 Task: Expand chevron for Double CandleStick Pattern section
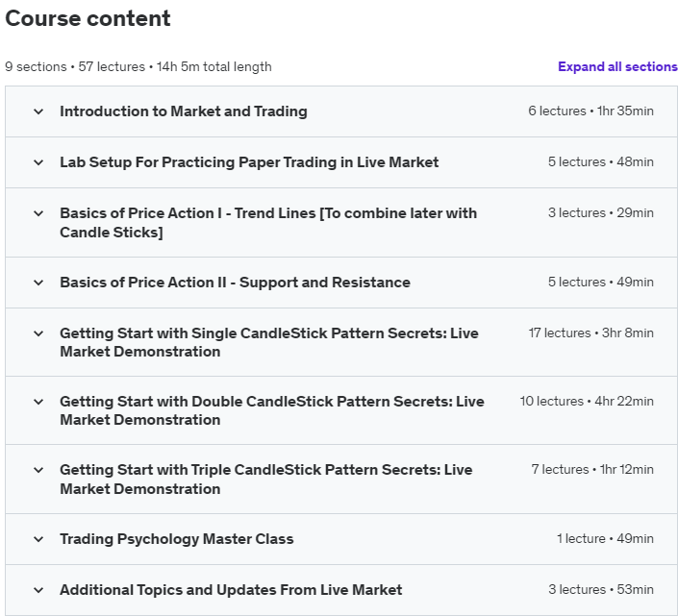pos(38,402)
